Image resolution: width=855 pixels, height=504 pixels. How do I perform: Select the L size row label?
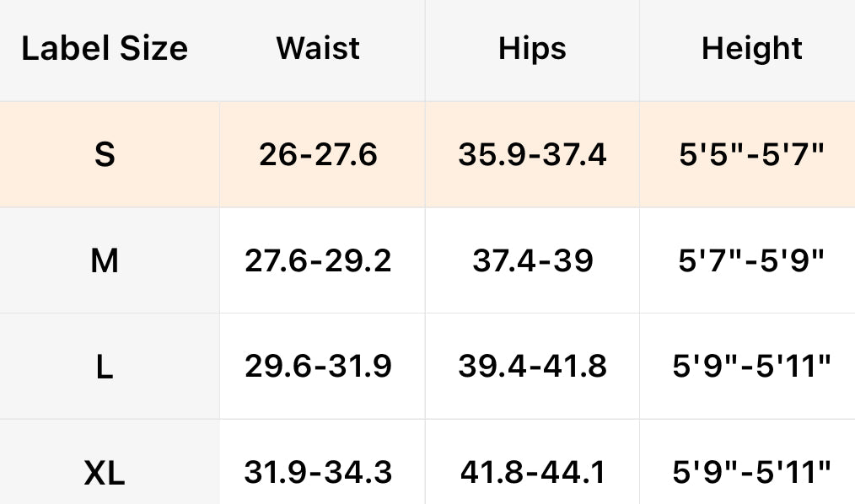click(x=105, y=367)
